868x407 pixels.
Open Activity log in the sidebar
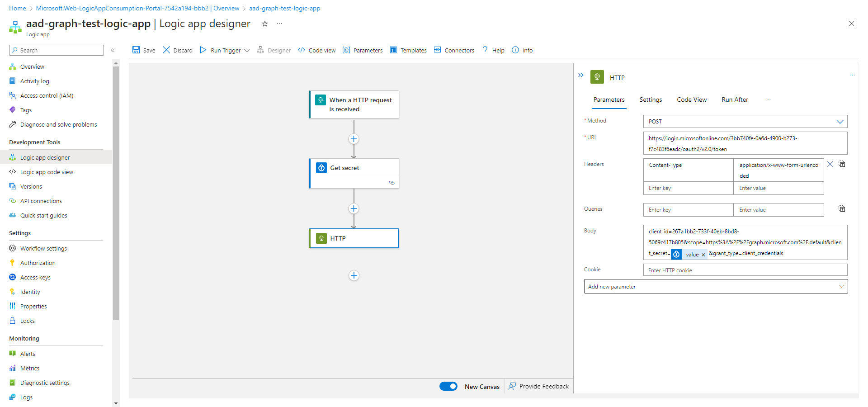(34, 81)
